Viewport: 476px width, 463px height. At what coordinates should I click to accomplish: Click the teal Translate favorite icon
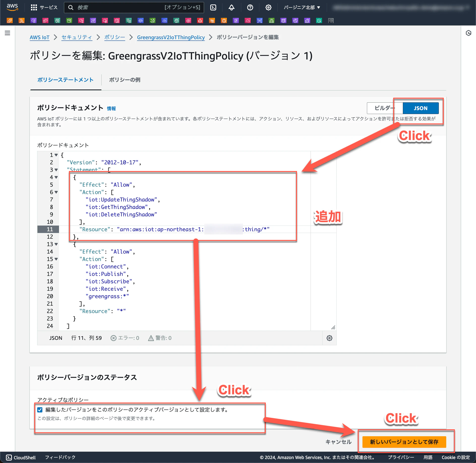coord(129,21)
